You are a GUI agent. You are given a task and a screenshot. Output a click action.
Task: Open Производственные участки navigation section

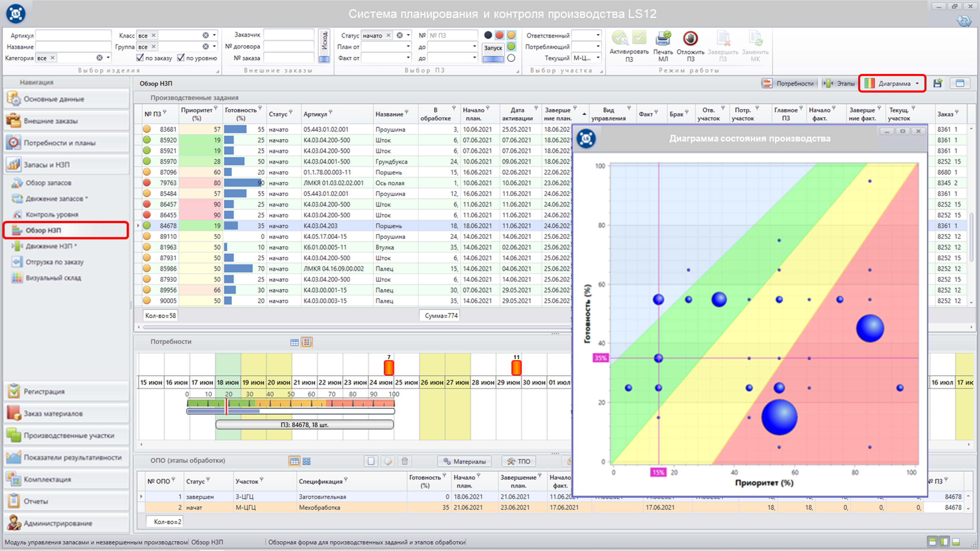(67, 435)
